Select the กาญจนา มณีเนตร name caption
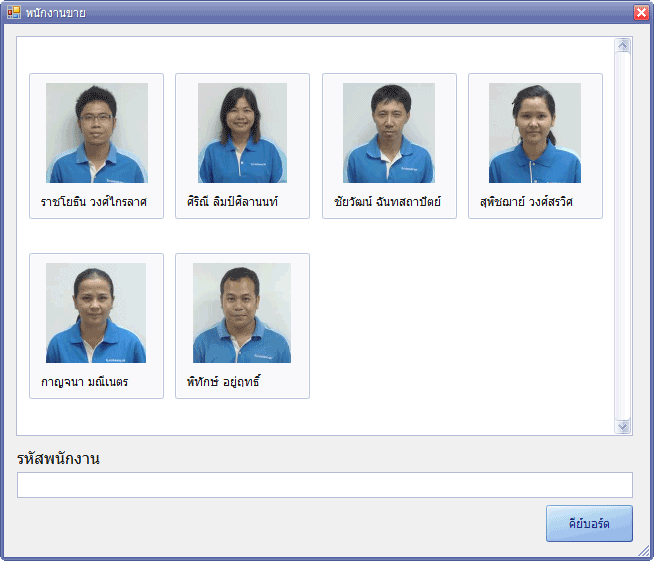 pyautogui.click(x=84, y=382)
